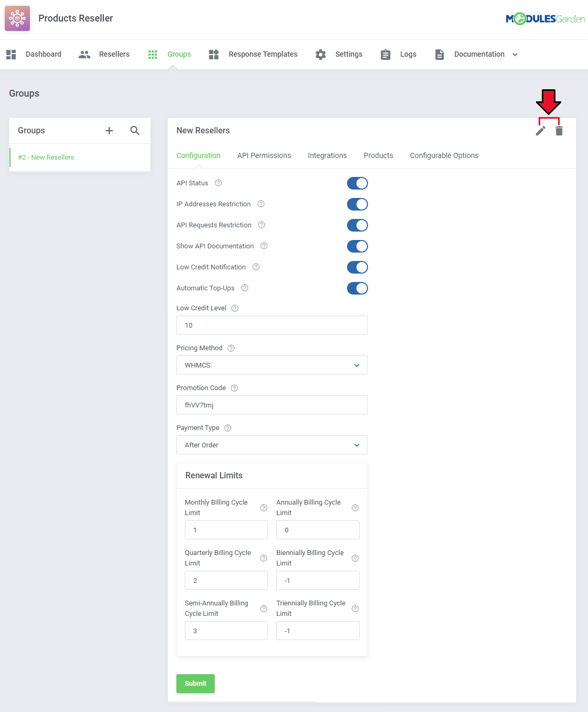Show help for API Status
Viewport: 588px width, 712px height.
click(218, 183)
